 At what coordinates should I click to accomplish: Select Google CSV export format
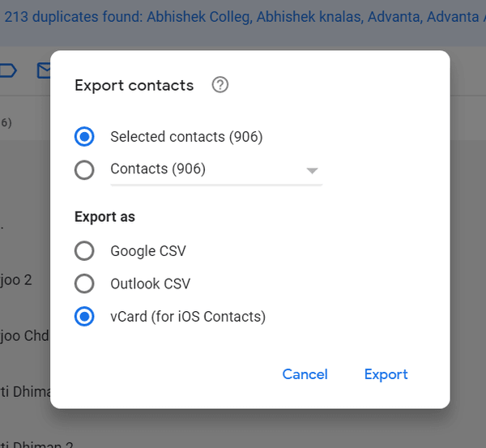(84, 251)
